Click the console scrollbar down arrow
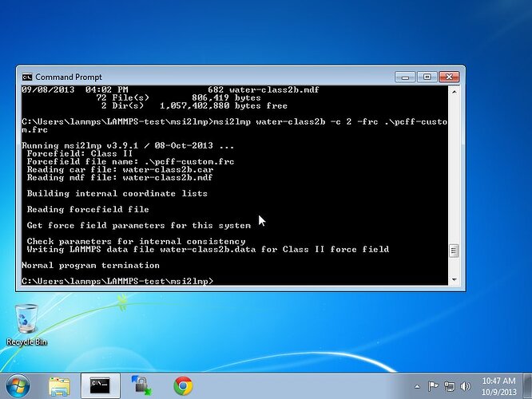Viewport: 532px width, 399px height. tap(454, 279)
